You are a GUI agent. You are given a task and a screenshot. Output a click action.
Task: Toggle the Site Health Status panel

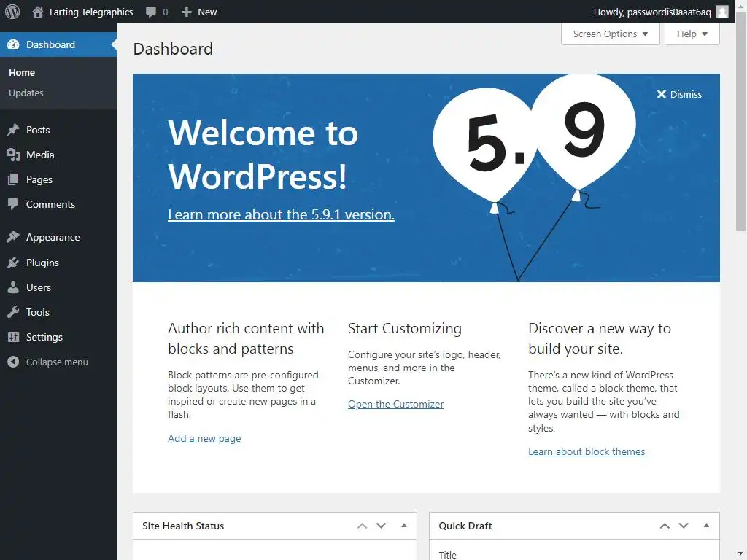pyautogui.click(x=404, y=526)
